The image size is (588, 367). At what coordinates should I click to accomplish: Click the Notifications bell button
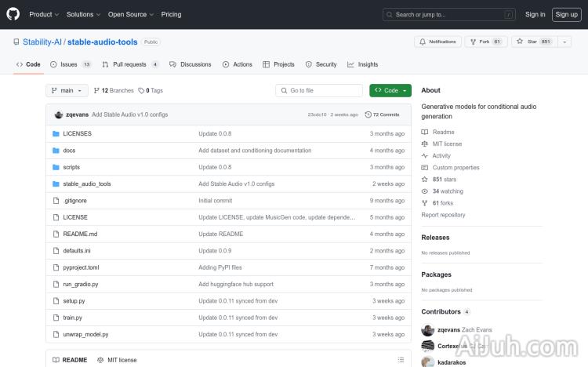437,42
